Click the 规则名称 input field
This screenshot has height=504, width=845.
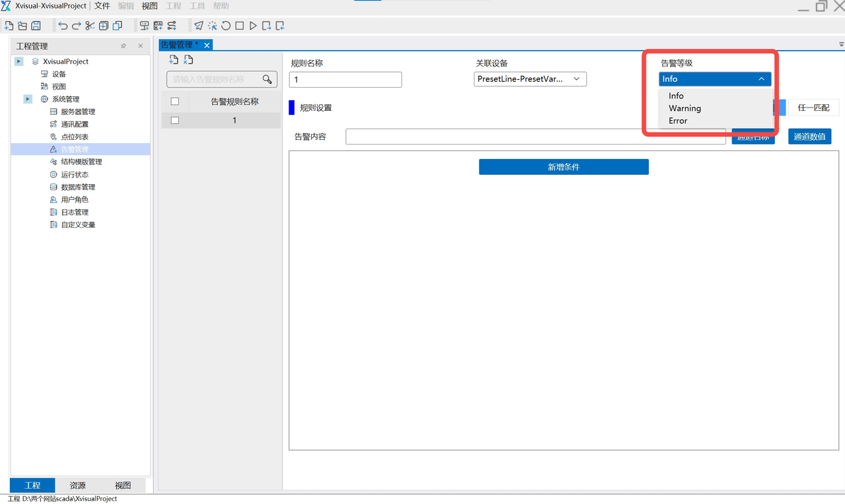click(x=345, y=79)
